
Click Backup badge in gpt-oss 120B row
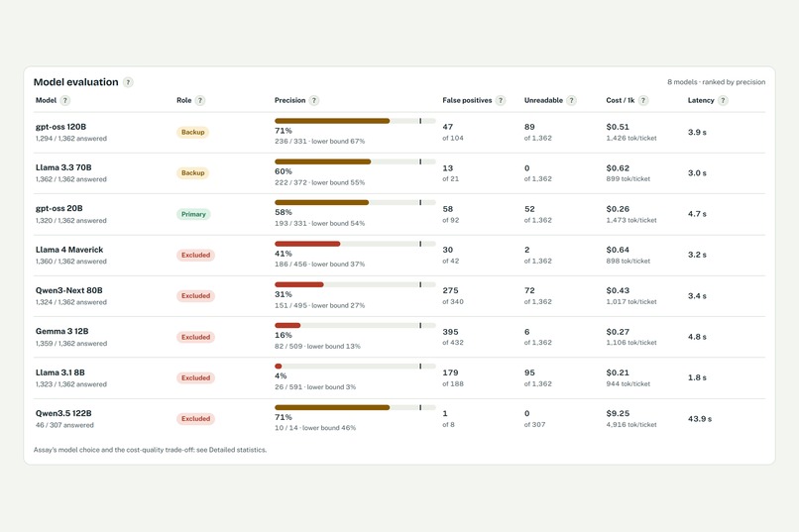(192, 132)
